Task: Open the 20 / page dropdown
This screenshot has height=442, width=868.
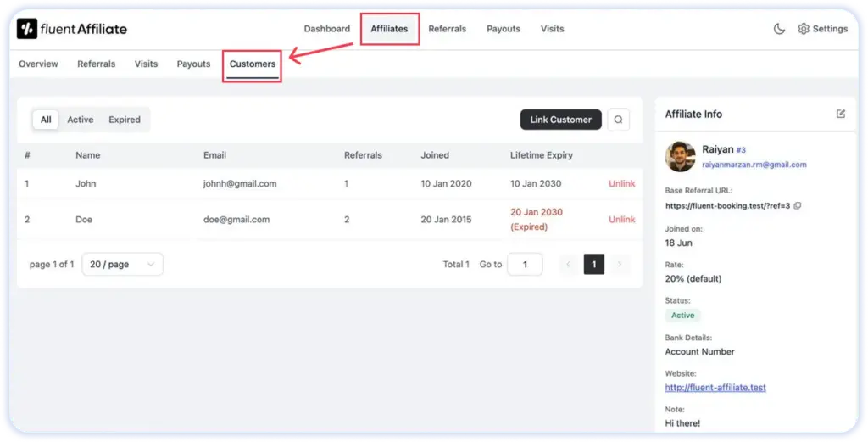Action: tap(122, 264)
